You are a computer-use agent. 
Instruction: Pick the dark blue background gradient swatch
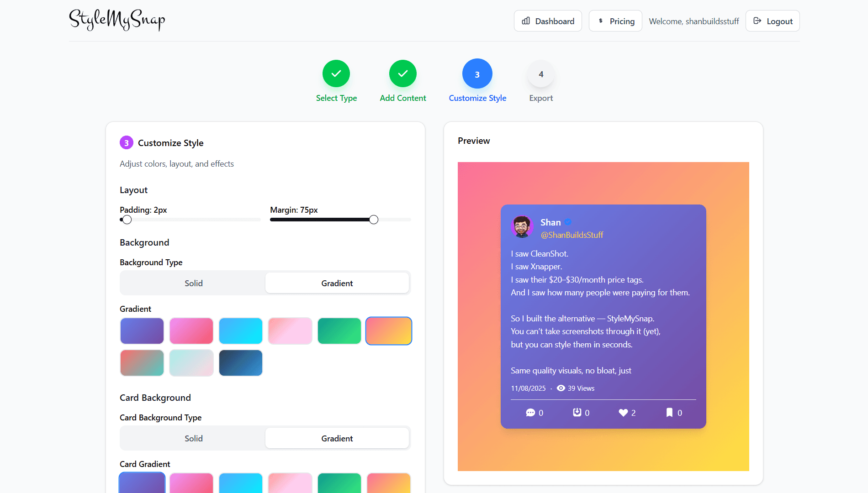click(x=240, y=363)
